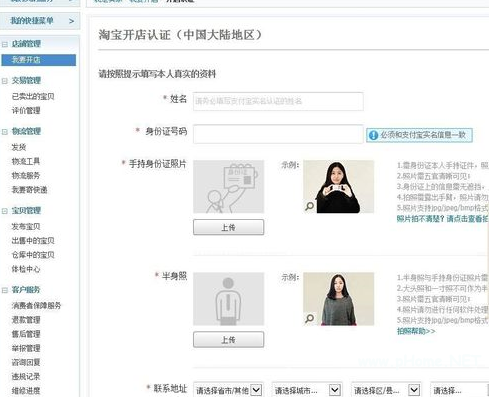Click 上传 button for half-body photo

(229, 340)
